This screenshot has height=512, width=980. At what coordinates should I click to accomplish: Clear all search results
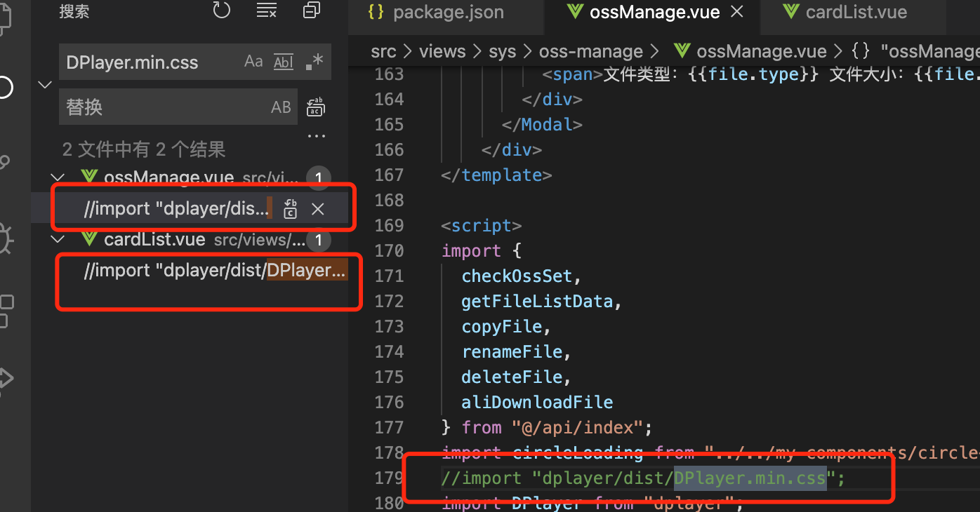coord(266,11)
